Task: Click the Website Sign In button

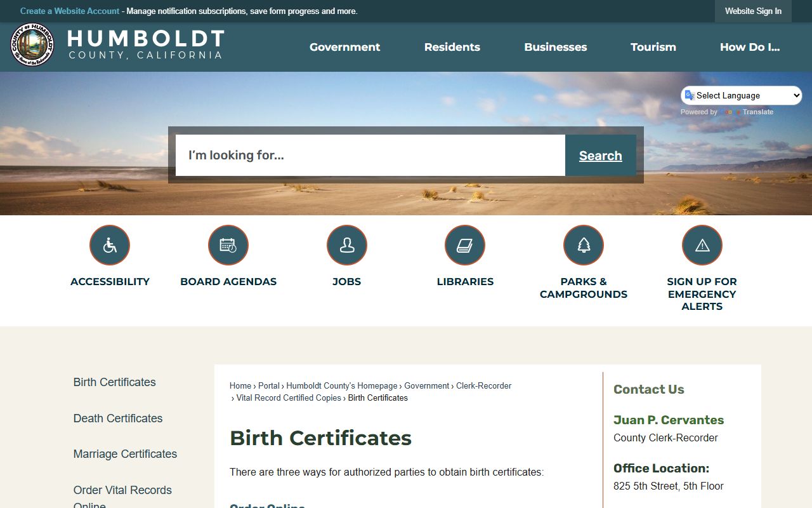Action: [x=753, y=11]
